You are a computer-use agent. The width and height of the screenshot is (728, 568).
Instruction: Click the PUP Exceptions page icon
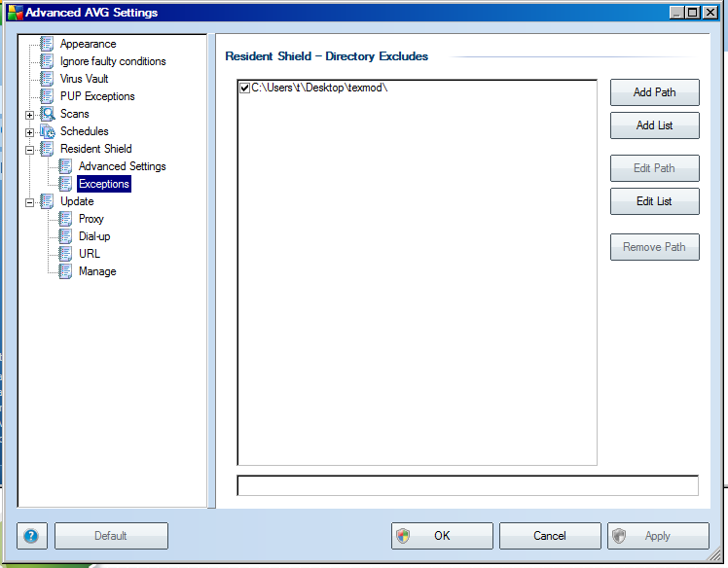[x=47, y=96]
